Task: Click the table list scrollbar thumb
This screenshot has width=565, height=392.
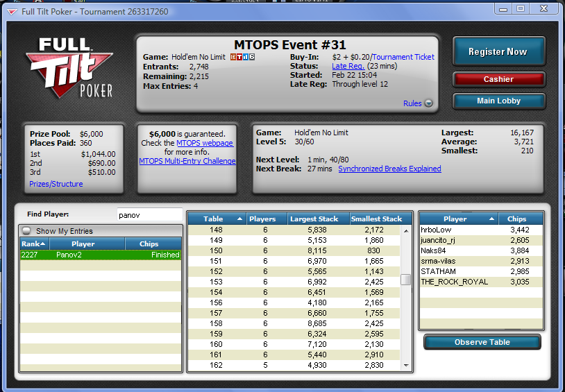Action: [406, 280]
